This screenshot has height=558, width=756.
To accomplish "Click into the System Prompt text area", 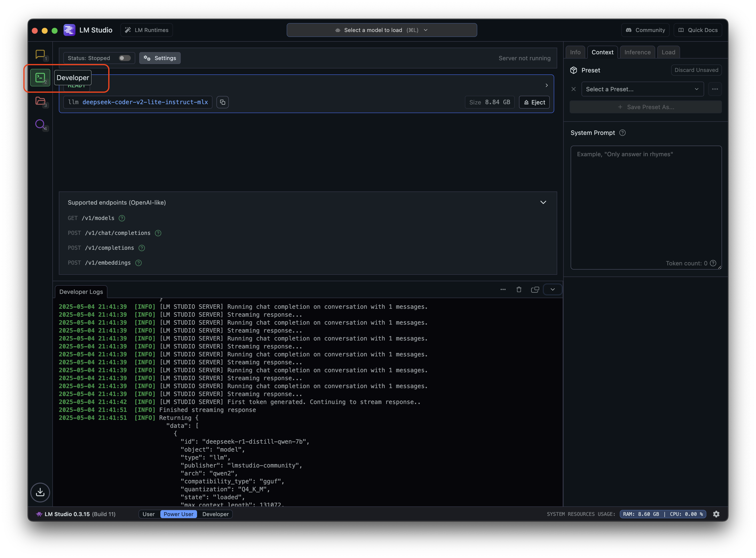I will [x=646, y=207].
